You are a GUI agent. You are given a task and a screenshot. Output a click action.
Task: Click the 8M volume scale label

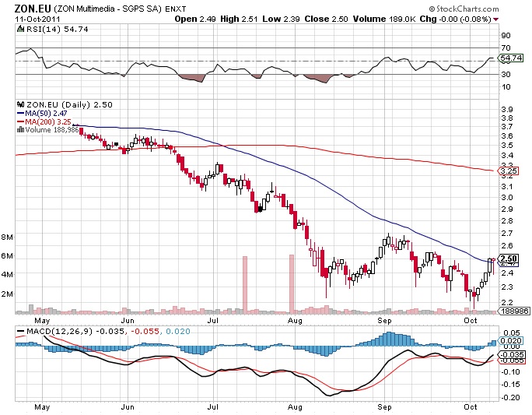pos(7,237)
